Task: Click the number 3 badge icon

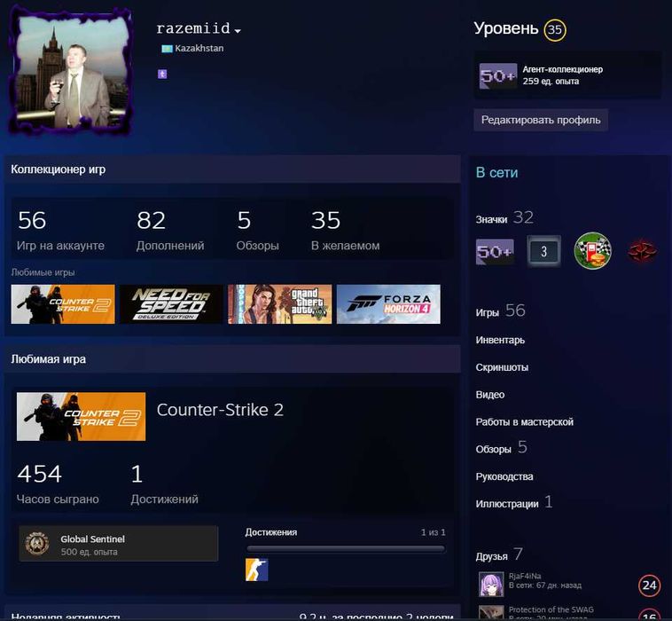Action: pos(543,251)
